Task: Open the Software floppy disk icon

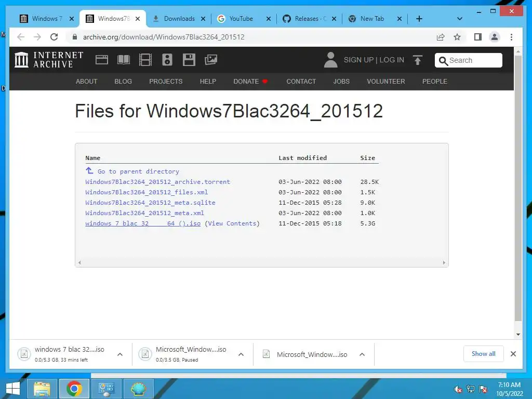Action: 189,60
